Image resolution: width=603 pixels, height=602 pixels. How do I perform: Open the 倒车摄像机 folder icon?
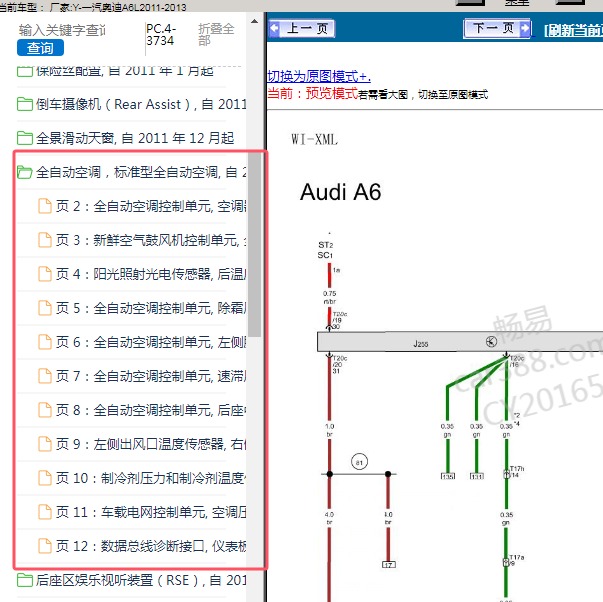tap(25, 104)
